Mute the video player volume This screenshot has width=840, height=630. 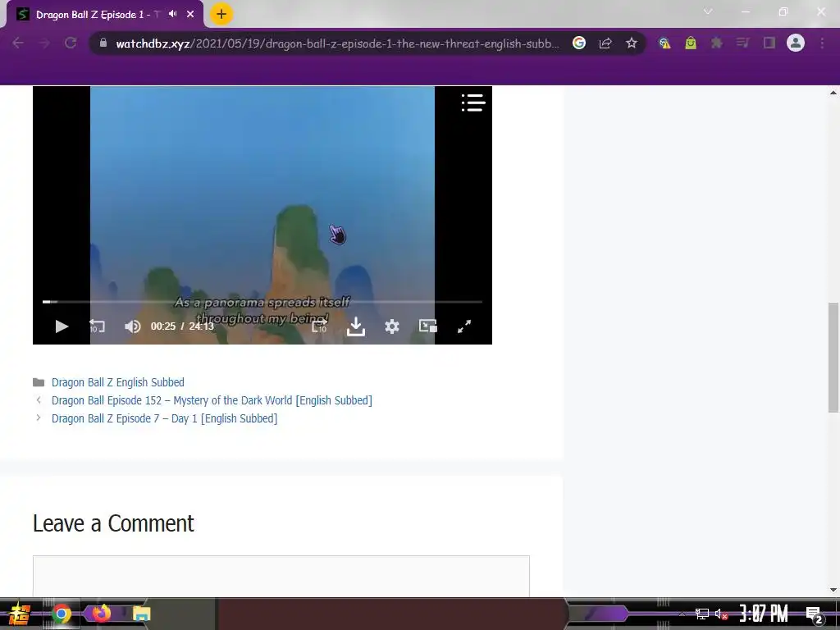132,326
